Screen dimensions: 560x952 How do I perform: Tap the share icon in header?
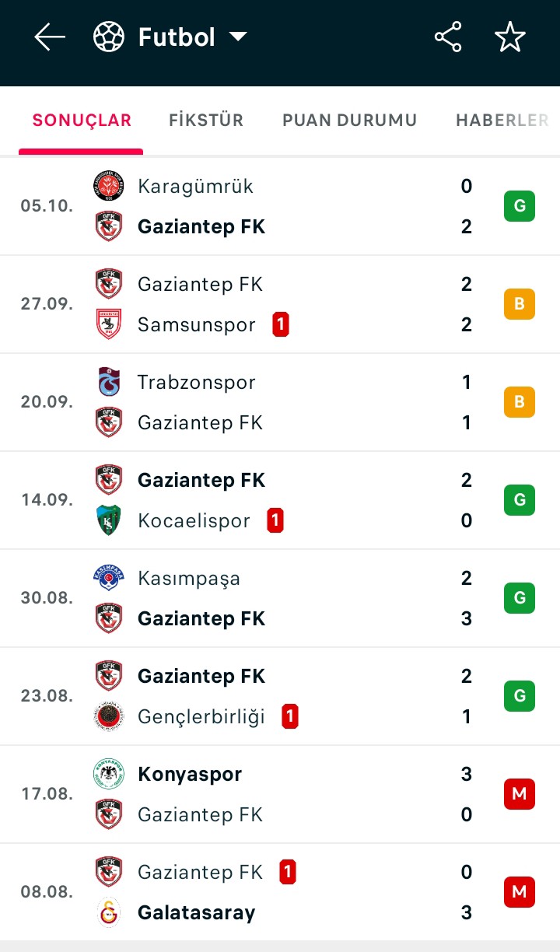(448, 37)
